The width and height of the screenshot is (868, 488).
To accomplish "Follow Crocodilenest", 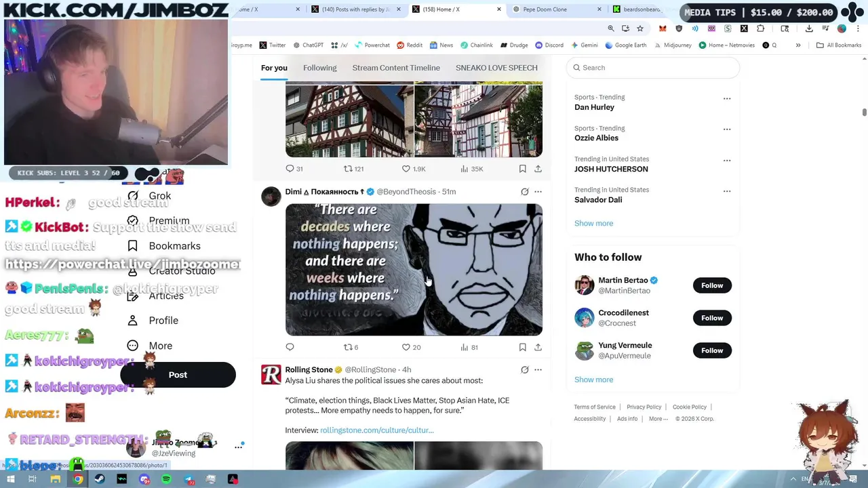I will point(712,318).
